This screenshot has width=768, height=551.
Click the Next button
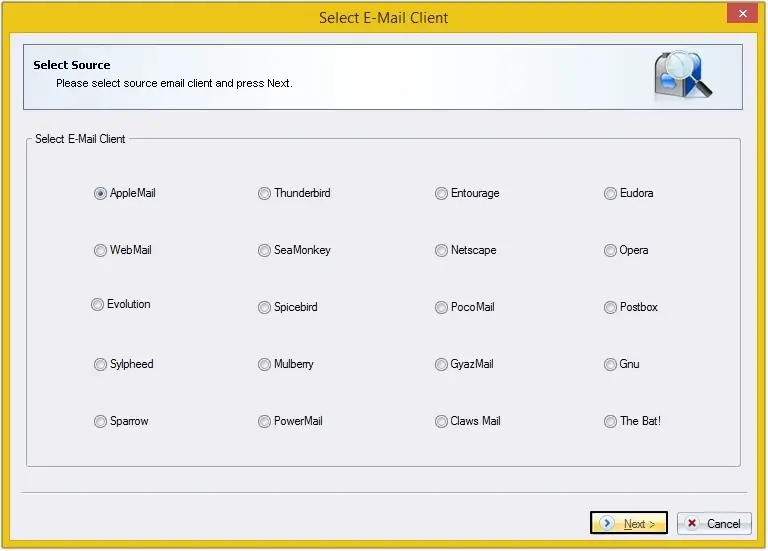pyautogui.click(x=628, y=523)
